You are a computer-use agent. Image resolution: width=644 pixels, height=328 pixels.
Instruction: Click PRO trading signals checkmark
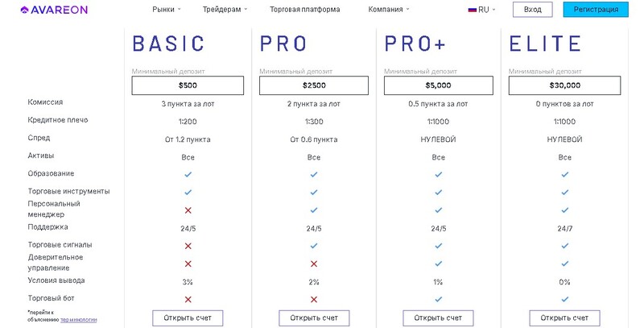[314, 246]
